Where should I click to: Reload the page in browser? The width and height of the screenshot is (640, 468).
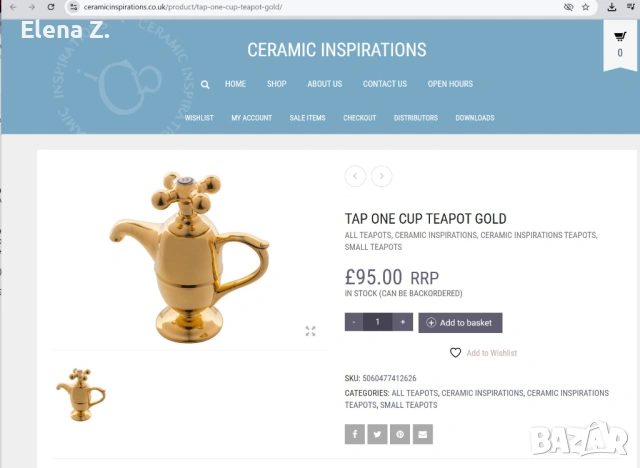click(51, 7)
